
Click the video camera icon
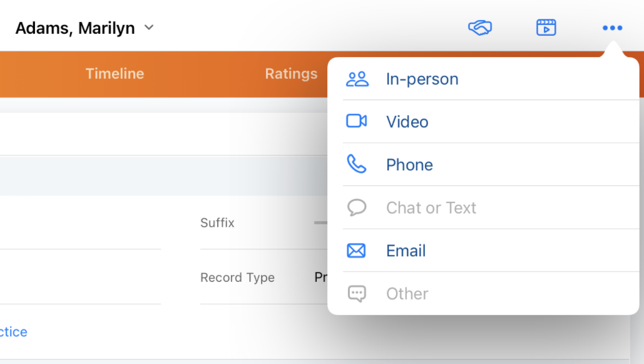(357, 122)
